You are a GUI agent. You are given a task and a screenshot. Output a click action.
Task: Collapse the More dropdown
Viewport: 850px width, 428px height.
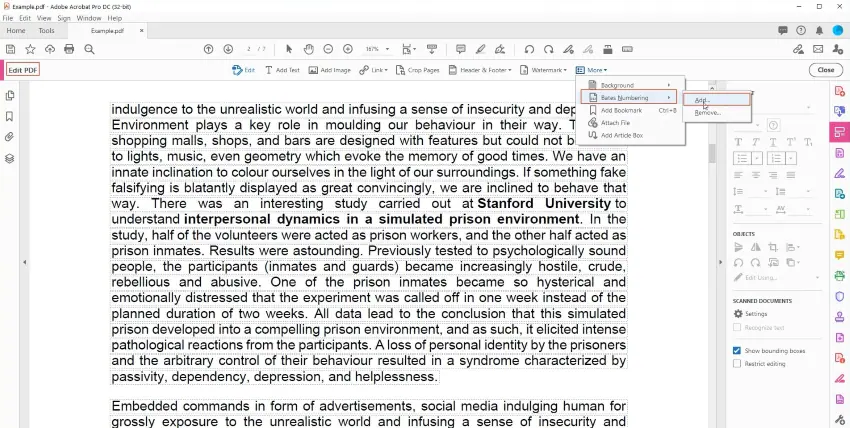(x=591, y=70)
